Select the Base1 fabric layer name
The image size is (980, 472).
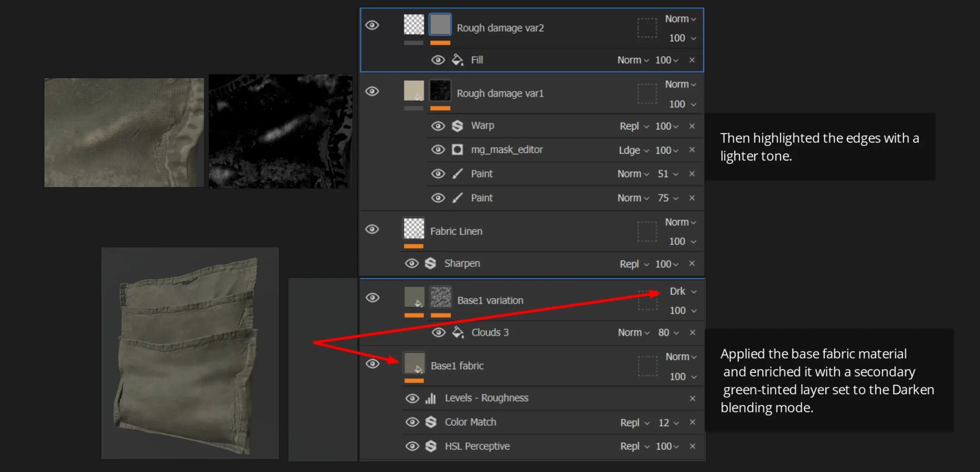tap(457, 366)
